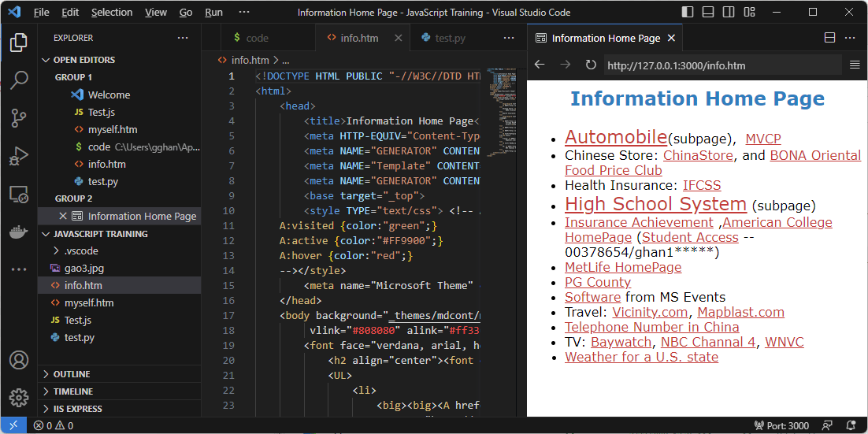Click errors and warnings count in status bar
Screen dimensions: 868x434
point(53,425)
